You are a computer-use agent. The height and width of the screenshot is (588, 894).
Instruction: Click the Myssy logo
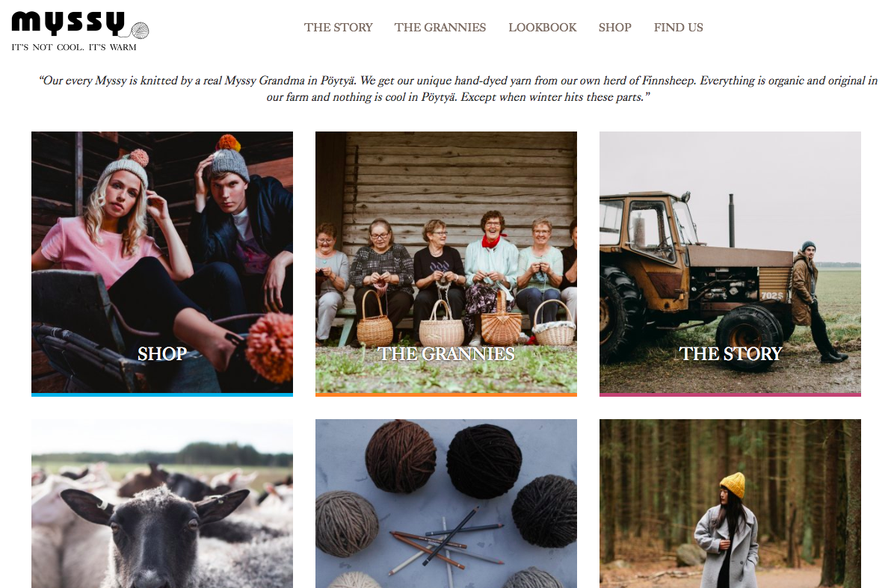(x=68, y=23)
